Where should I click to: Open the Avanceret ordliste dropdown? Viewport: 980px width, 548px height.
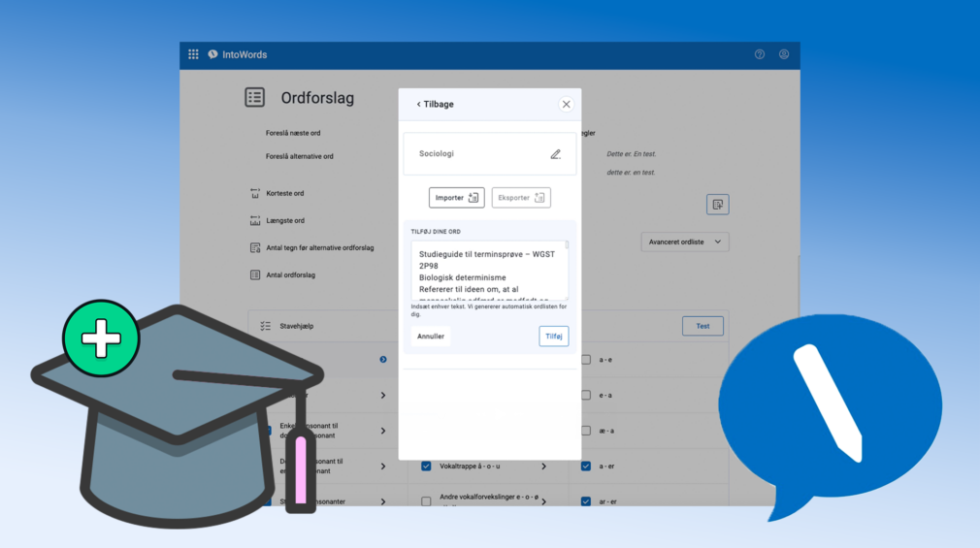685,242
